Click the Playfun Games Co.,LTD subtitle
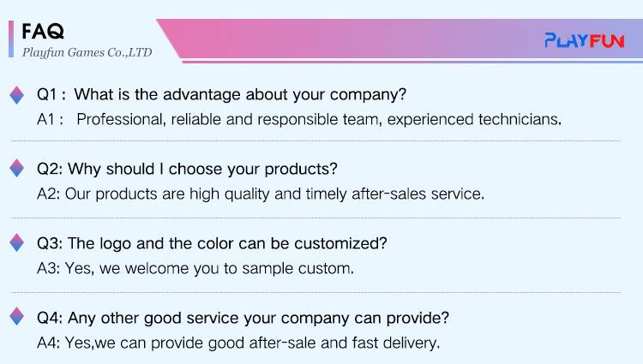Image resolution: width=643 pixels, height=364 pixels. pyautogui.click(x=87, y=52)
